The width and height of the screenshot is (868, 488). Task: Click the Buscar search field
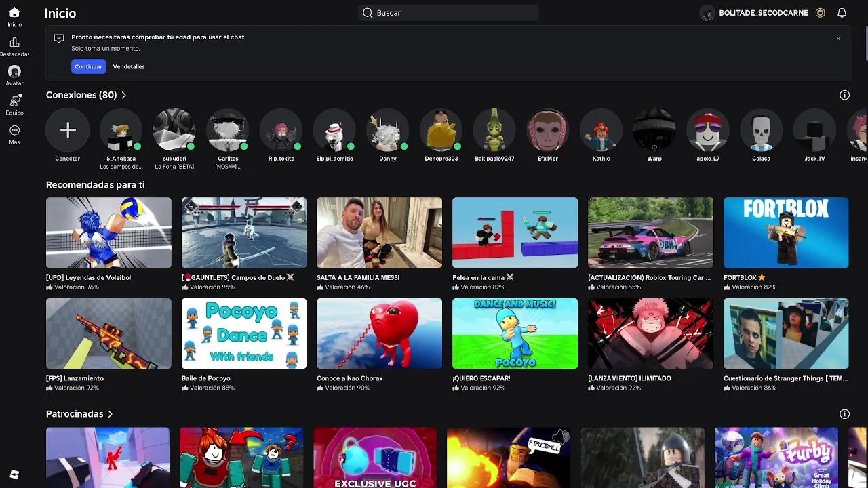click(x=448, y=13)
